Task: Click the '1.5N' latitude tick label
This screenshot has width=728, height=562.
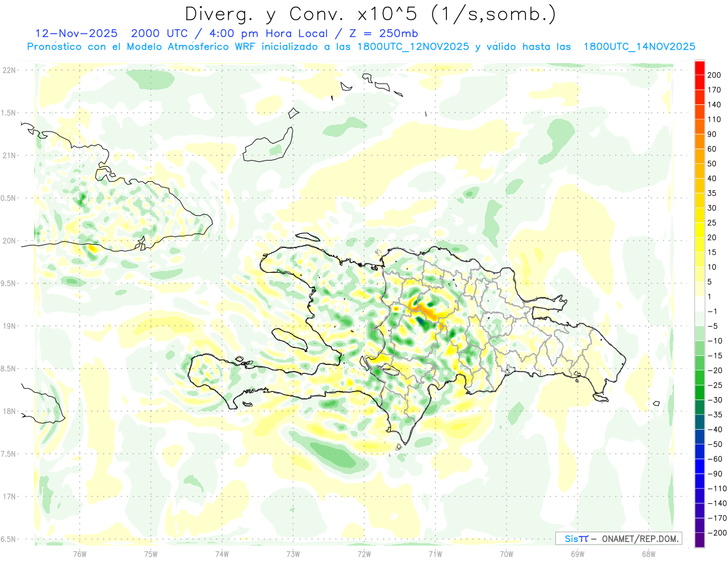Action: [x=8, y=113]
